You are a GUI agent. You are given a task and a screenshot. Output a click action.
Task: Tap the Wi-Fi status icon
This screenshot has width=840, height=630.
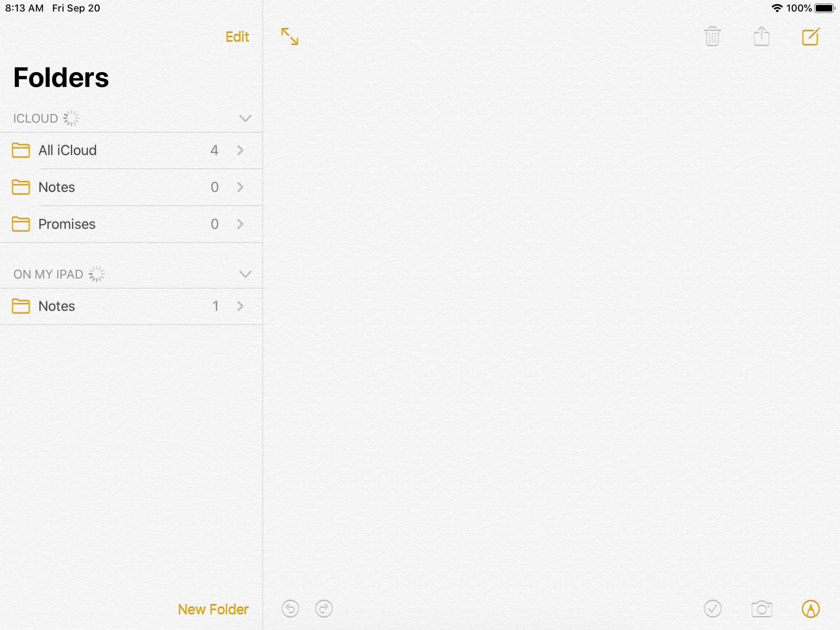click(x=777, y=8)
